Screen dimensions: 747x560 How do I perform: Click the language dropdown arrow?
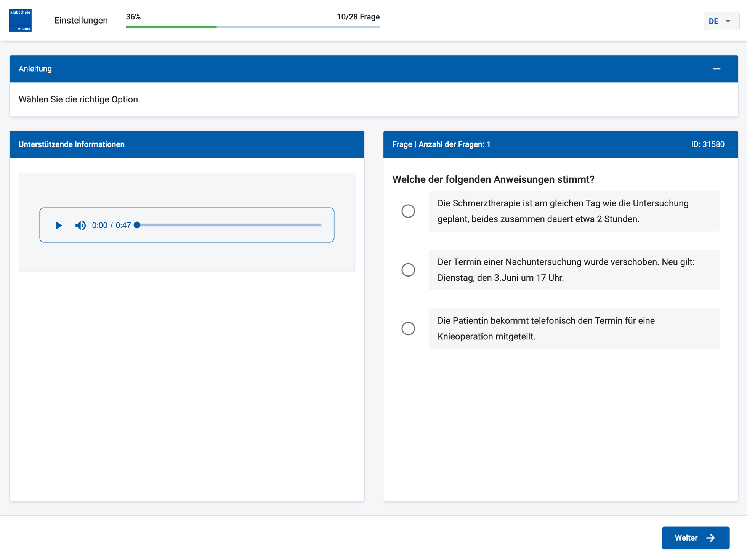[728, 21]
